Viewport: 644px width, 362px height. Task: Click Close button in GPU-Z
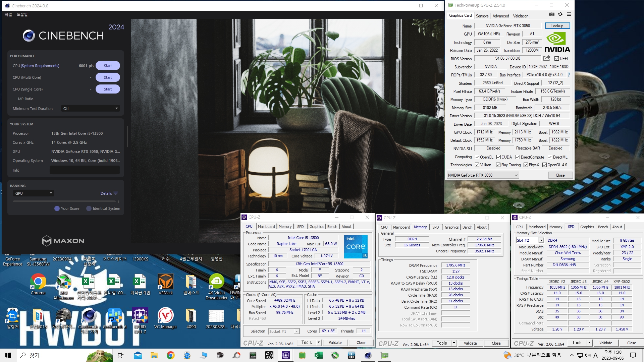pyautogui.click(x=560, y=175)
